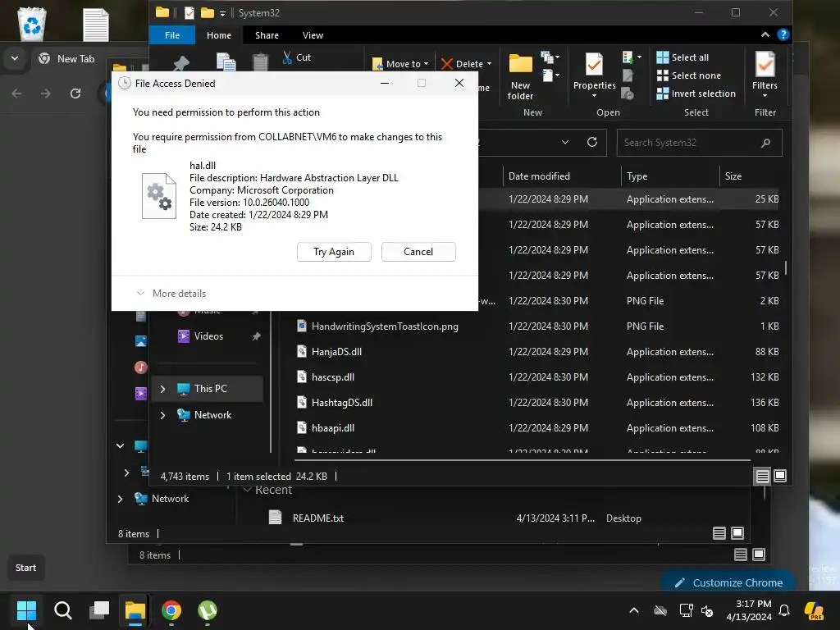Open the Windows Start menu
Image resolution: width=840 pixels, height=630 pixels.
click(x=26, y=610)
